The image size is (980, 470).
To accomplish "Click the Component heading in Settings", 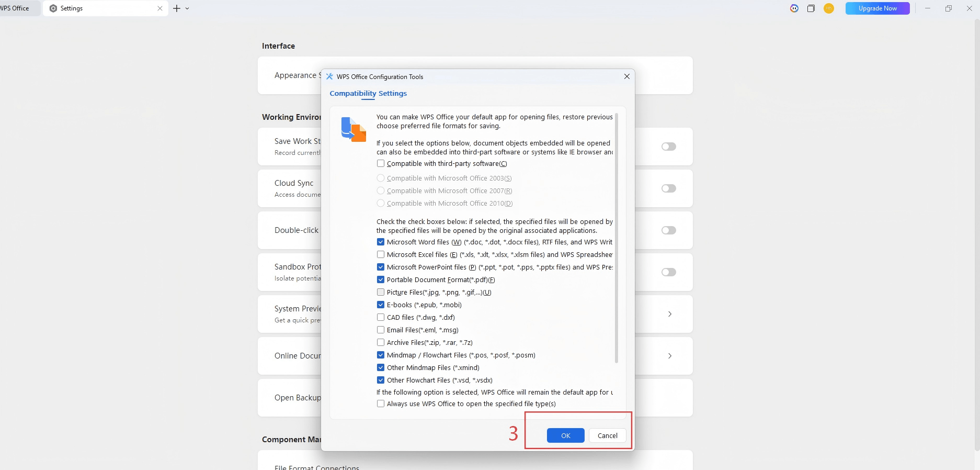I will coord(291,440).
